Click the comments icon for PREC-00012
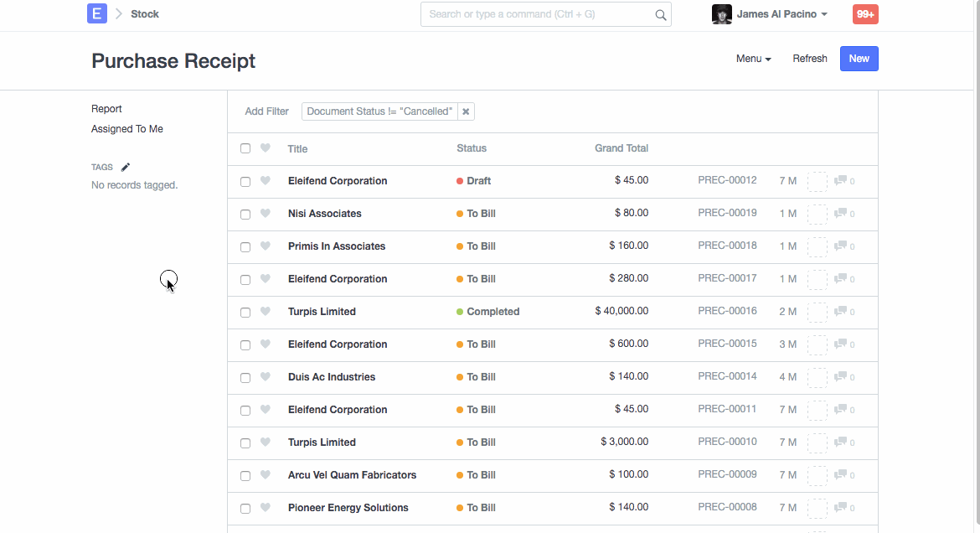 [x=841, y=180]
